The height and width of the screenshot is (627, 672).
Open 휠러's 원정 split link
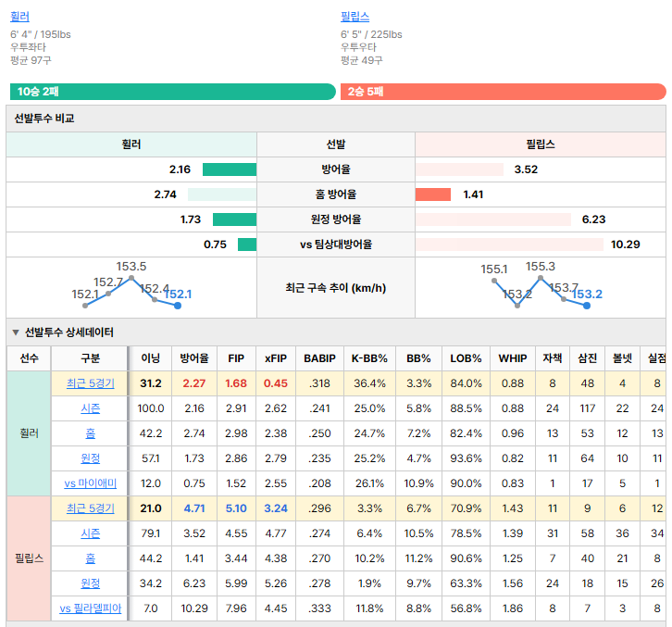click(91, 458)
